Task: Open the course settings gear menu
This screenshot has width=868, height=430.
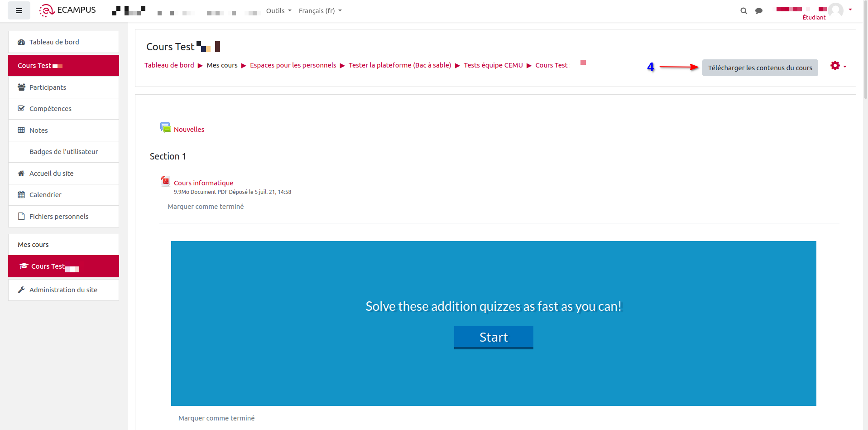Action: coord(838,66)
